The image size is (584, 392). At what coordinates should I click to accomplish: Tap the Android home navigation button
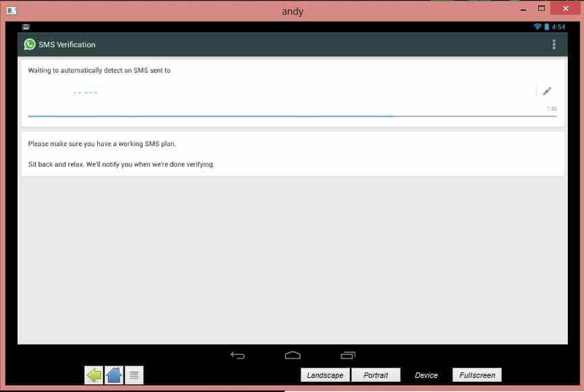[293, 356]
